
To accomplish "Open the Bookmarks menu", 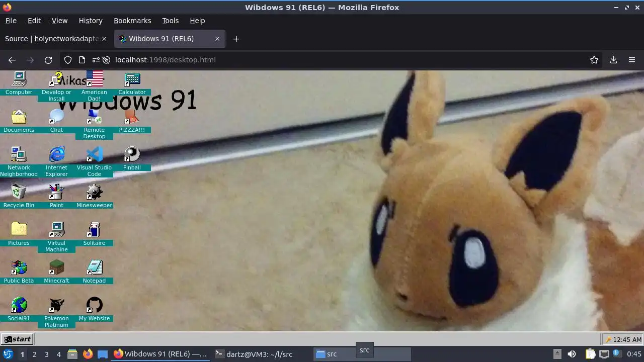I will (132, 21).
